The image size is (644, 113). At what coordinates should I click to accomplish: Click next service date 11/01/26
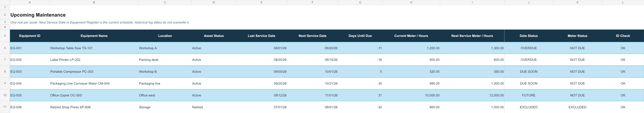312,95
